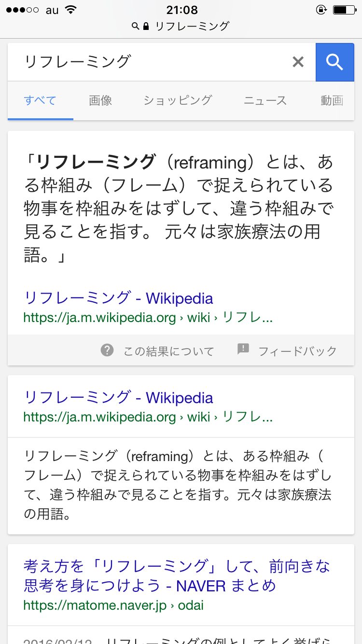The width and height of the screenshot is (362, 644).
Task: Clear the search field with X icon
Action: (298, 62)
